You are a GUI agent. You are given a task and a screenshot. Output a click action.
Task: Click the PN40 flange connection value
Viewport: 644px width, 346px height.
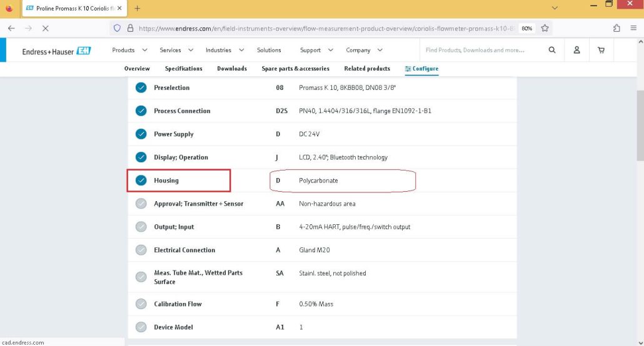click(365, 111)
